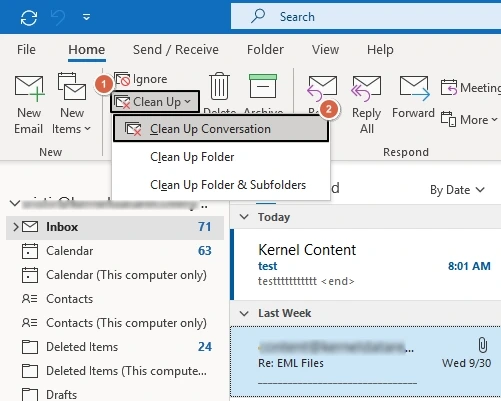Open the New Items dropdown

pos(71,104)
